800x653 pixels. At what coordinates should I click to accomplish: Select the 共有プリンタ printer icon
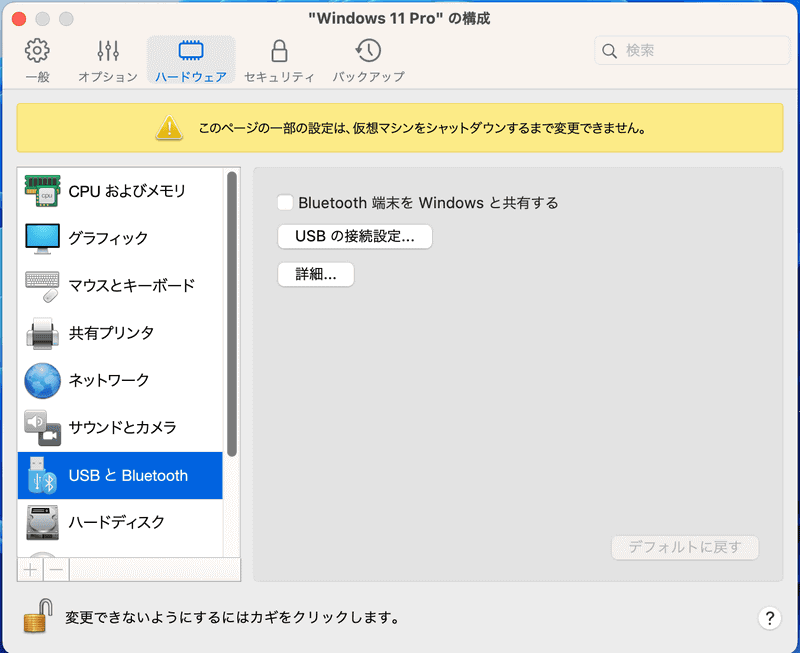[42, 333]
